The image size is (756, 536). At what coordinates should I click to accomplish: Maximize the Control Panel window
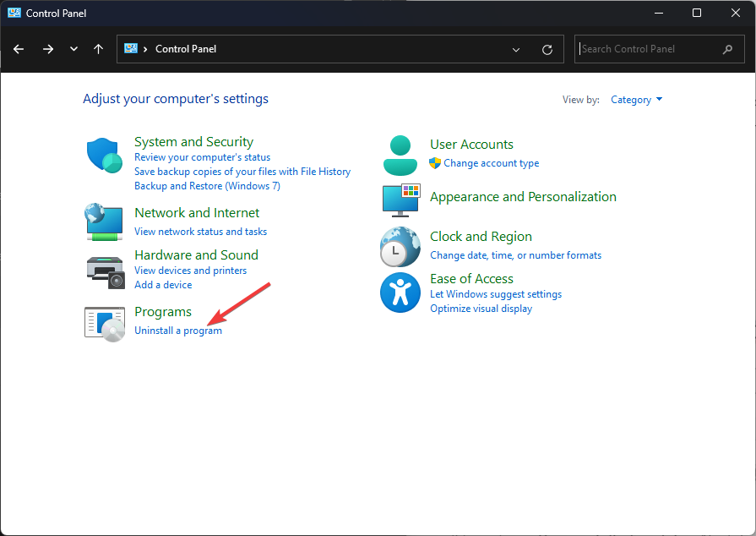tap(697, 13)
